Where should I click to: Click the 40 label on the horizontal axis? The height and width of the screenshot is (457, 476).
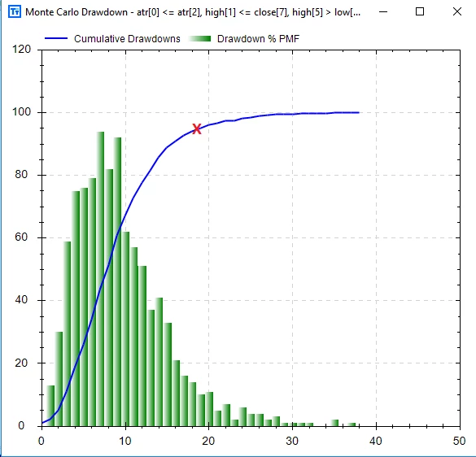tap(376, 441)
